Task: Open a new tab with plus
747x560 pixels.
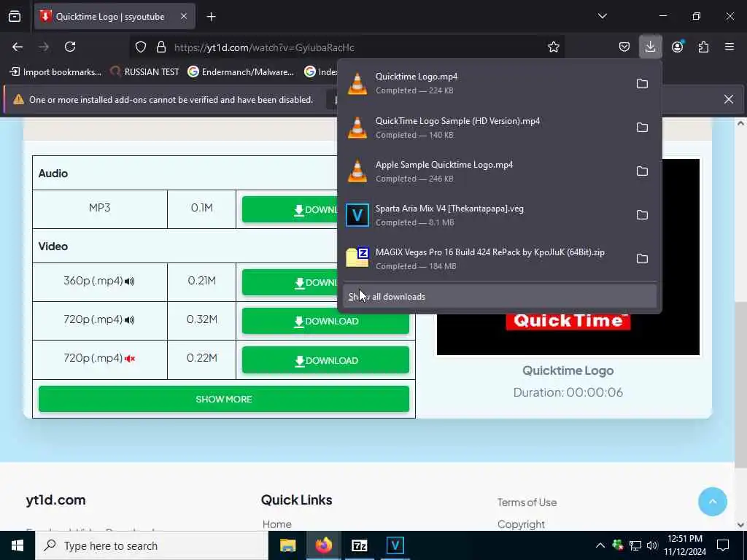Action: coord(212,17)
